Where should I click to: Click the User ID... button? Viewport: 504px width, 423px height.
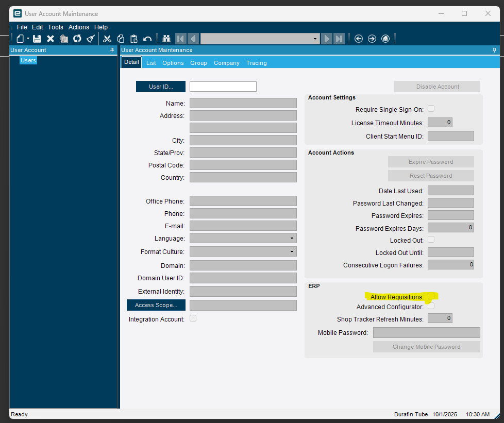click(161, 87)
